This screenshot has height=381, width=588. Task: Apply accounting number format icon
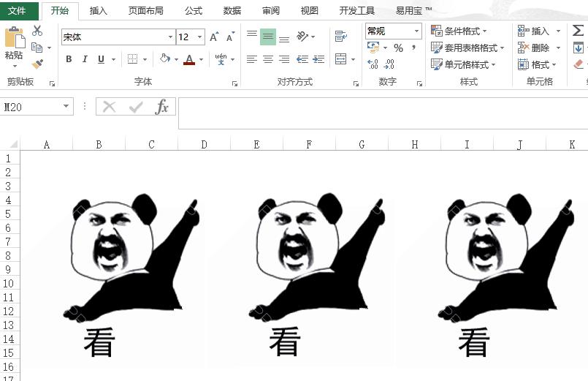click(x=373, y=48)
